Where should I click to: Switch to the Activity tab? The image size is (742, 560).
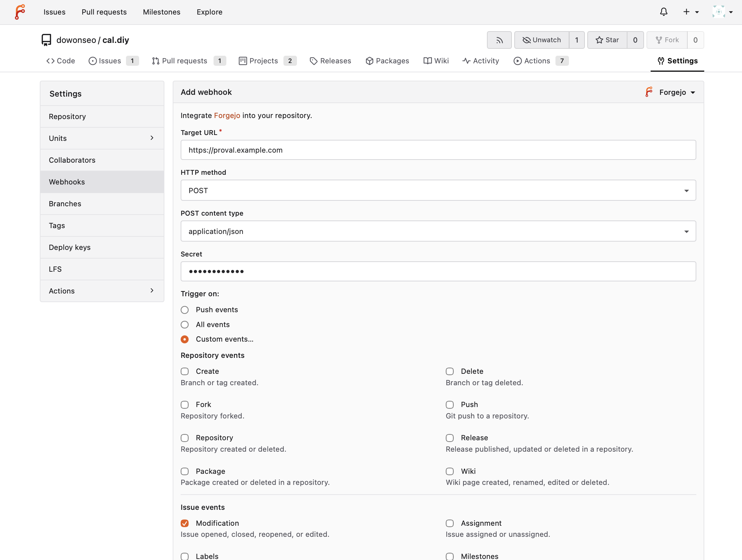click(x=481, y=61)
